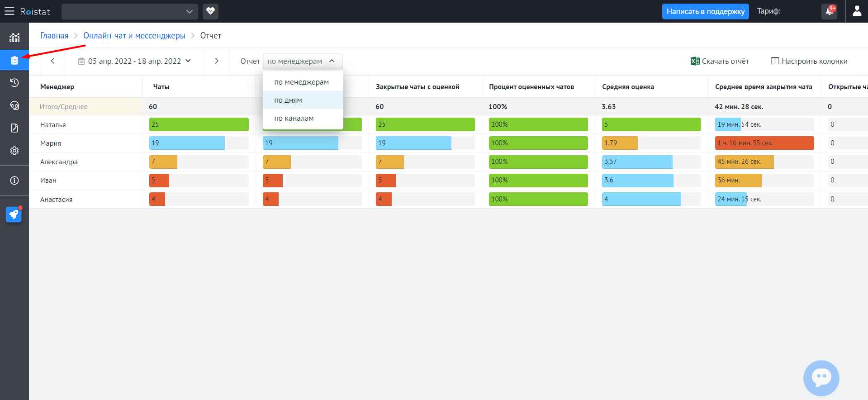
Task: Click Анастасия's Чаты bar showing 4
Action: click(x=157, y=199)
